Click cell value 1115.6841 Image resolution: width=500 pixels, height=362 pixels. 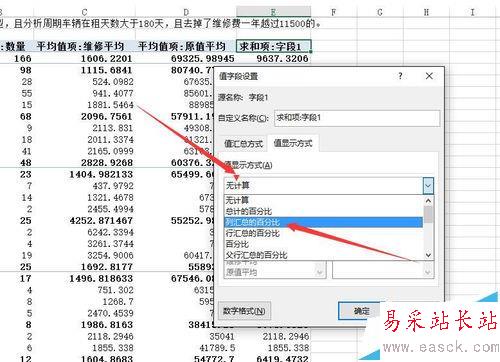click(107, 70)
